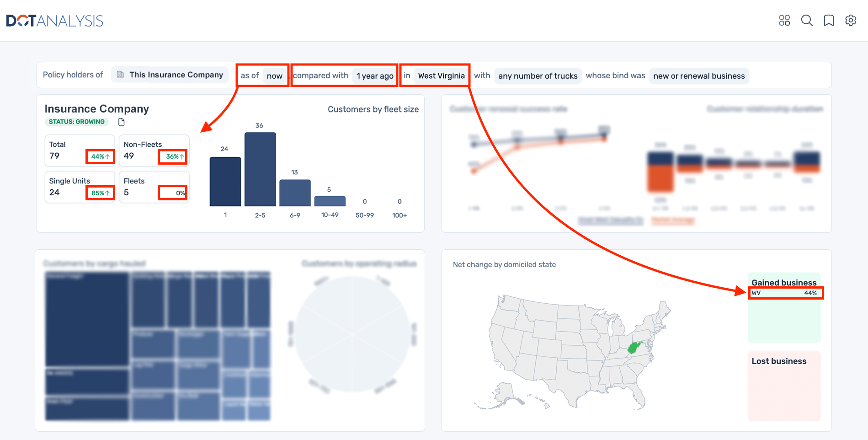Open the settings gear icon
868x440 pixels.
click(851, 21)
